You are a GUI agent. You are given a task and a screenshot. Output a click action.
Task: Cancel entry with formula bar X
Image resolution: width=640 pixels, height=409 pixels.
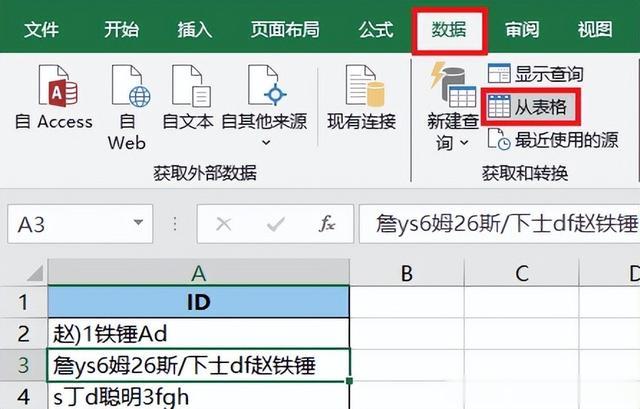click(224, 224)
